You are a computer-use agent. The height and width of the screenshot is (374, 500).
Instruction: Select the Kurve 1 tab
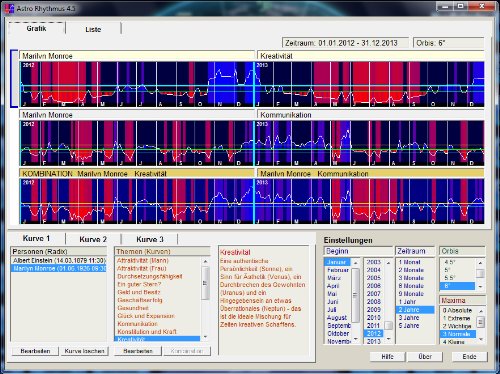pyautogui.click(x=36, y=239)
